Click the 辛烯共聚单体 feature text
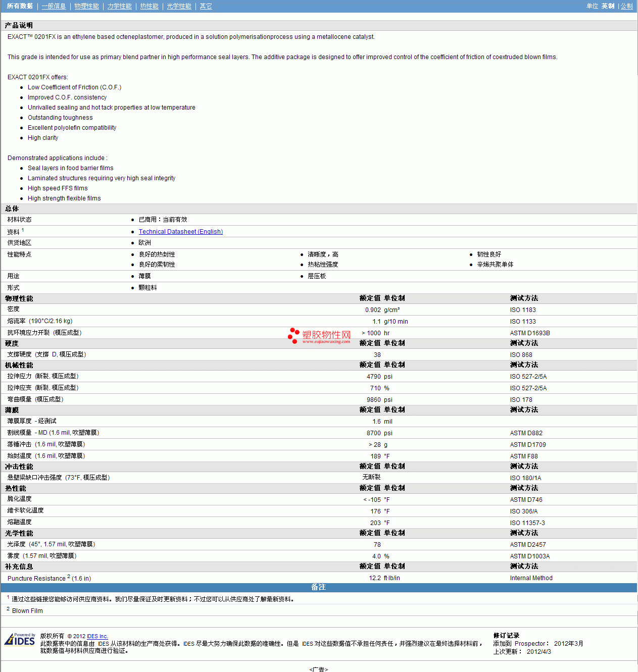638x672 pixels. tap(496, 265)
